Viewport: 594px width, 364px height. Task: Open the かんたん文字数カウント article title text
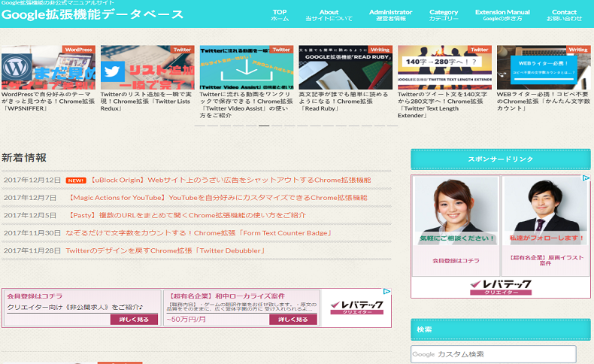coord(544,101)
